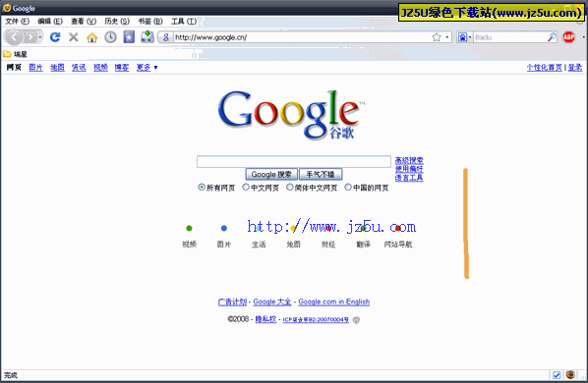Click the Baidu search input field
Image resolution: width=588 pixels, height=383 pixels.
[510, 37]
